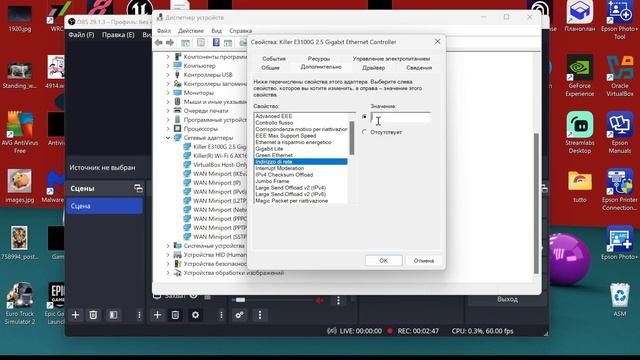Open Epson Printer Connection shortcut
The image size is (640, 360).
[x=619, y=190]
